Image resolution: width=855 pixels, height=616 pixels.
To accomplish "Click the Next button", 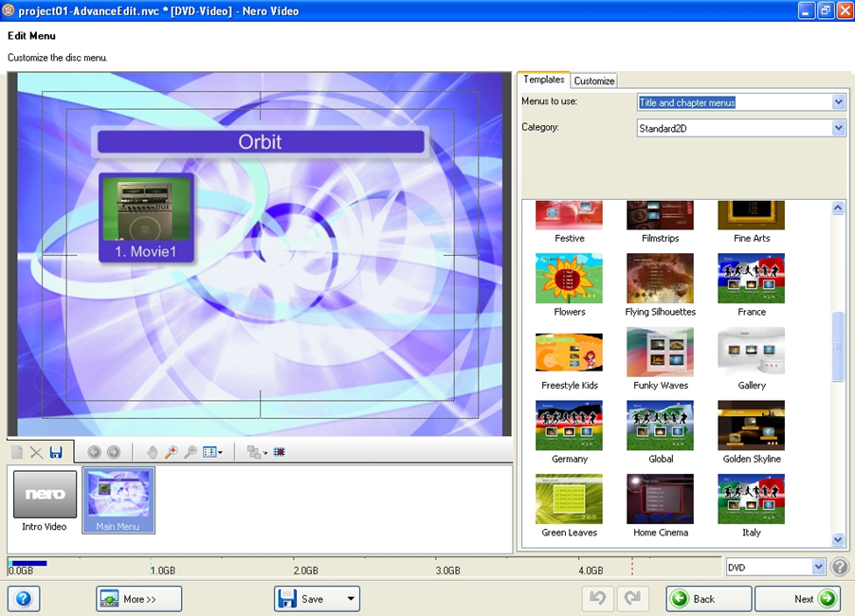I will 797,599.
